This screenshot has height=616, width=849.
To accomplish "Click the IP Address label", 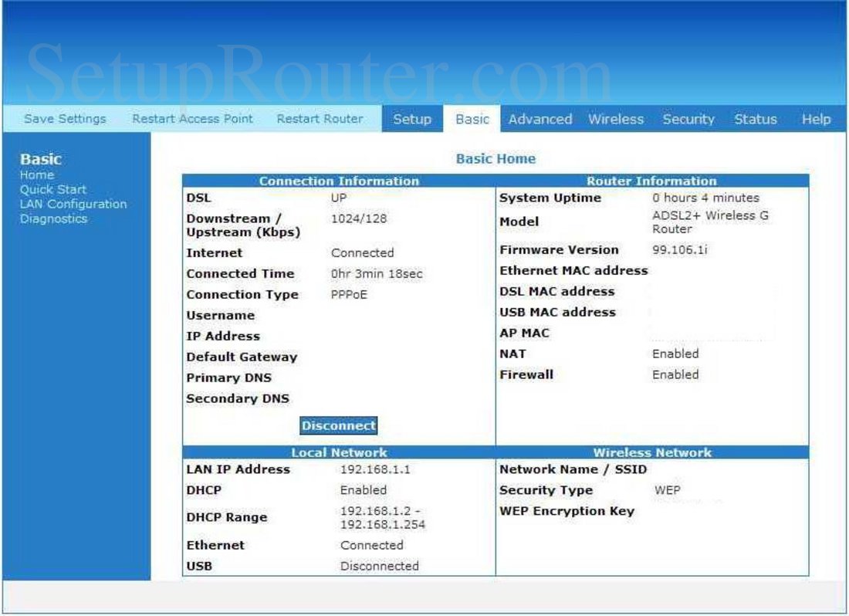I will (223, 336).
